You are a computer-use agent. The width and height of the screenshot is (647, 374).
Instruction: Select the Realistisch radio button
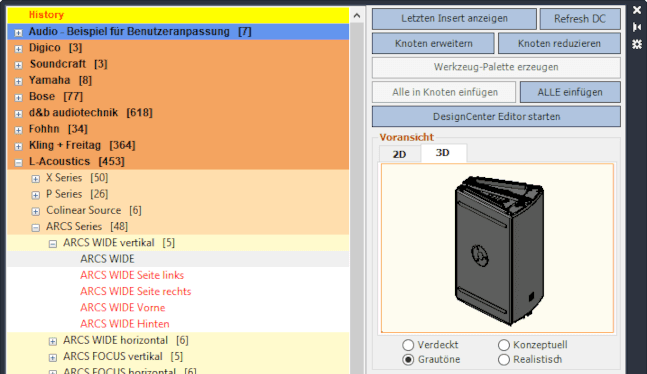[504, 360]
